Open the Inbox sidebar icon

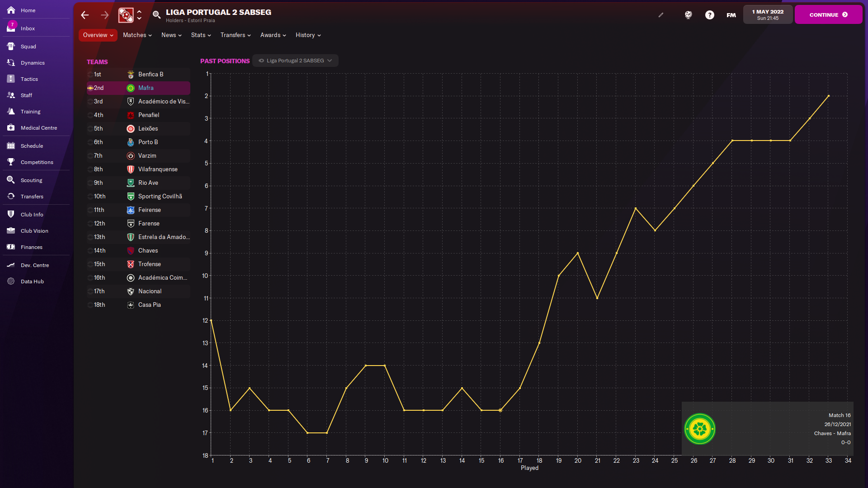11,28
